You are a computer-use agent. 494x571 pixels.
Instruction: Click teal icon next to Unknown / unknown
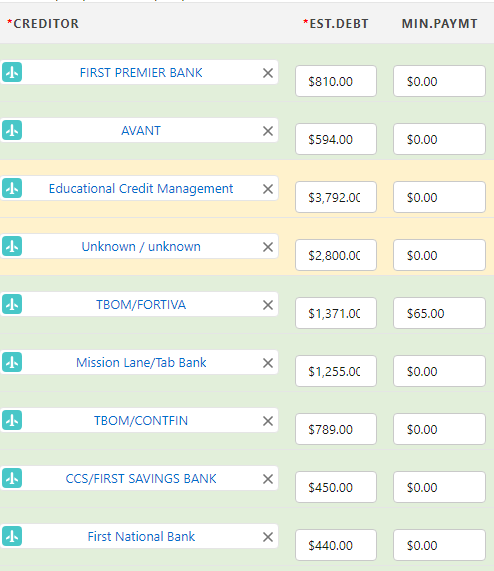point(12,246)
